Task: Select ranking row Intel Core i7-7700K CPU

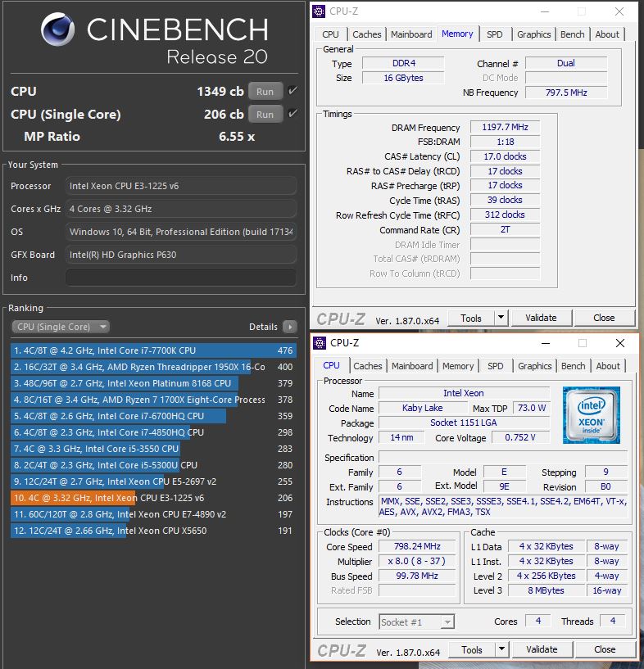Action: (153, 350)
